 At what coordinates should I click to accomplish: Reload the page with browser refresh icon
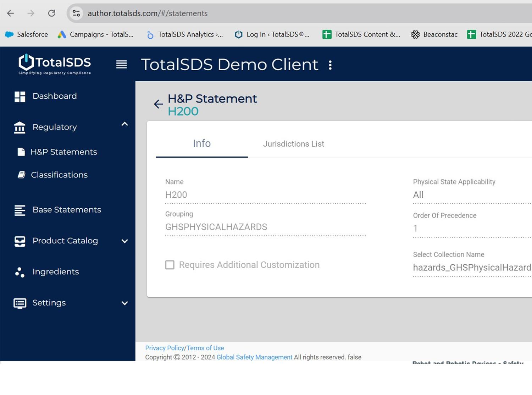52,13
